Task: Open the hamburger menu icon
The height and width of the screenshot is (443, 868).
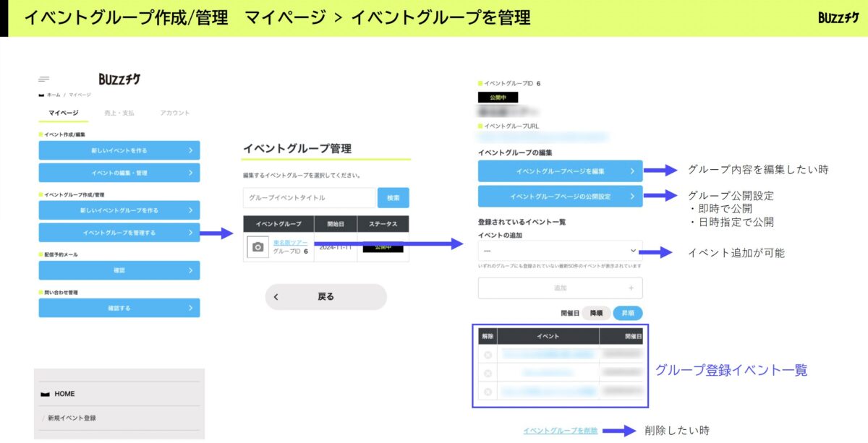Action: coord(44,79)
